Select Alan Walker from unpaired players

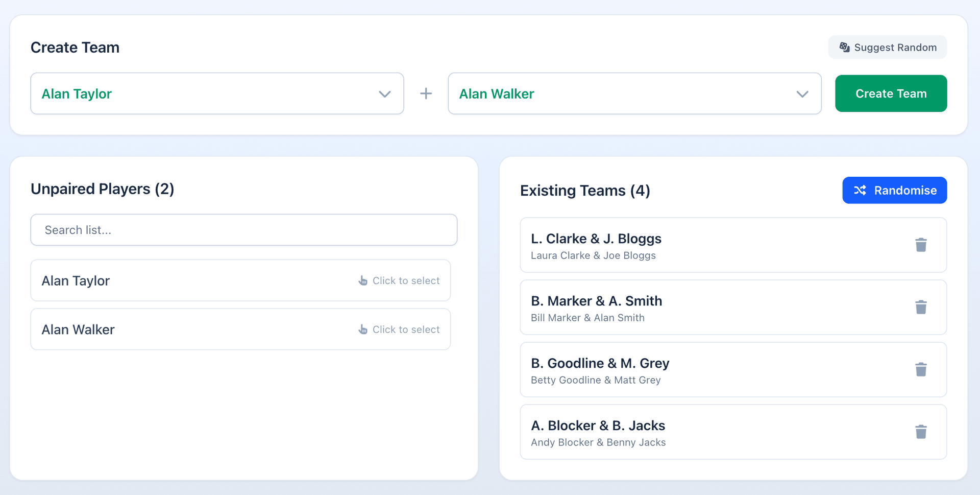[x=240, y=329]
